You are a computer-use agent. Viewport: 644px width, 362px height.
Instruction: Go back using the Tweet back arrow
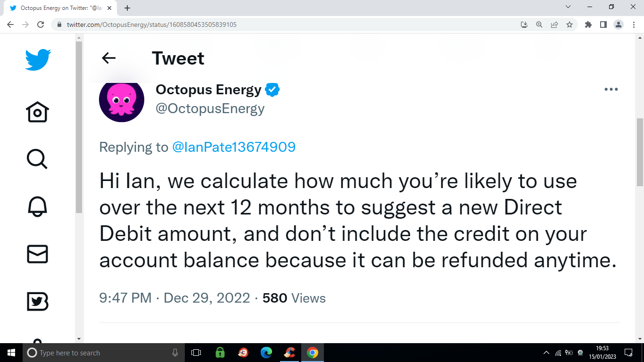point(108,58)
